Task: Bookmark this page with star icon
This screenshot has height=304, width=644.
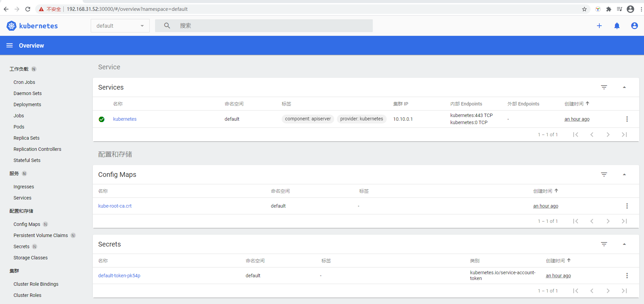Action: pyautogui.click(x=584, y=9)
